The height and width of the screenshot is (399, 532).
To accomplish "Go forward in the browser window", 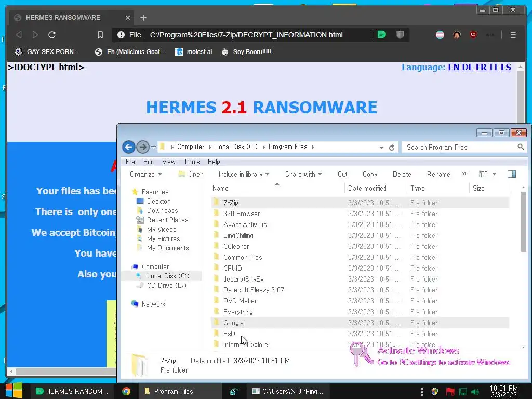I will tap(35, 35).
